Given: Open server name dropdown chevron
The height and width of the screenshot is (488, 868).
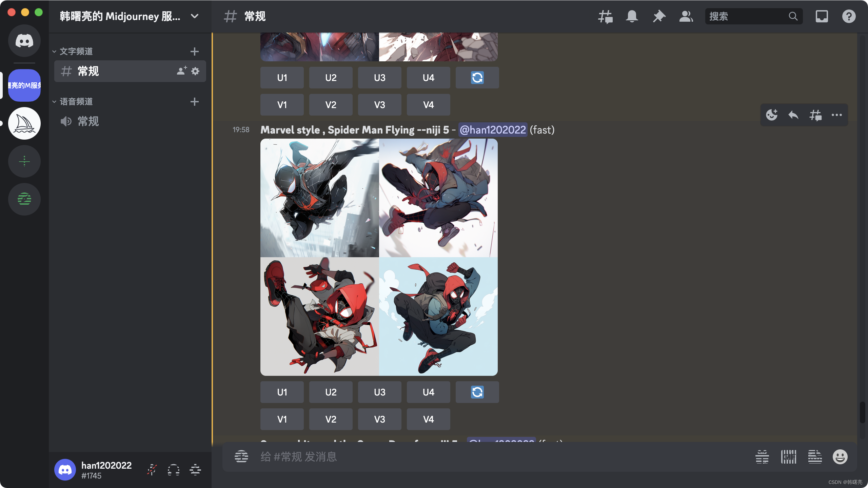Looking at the screenshot, I should 195,16.
